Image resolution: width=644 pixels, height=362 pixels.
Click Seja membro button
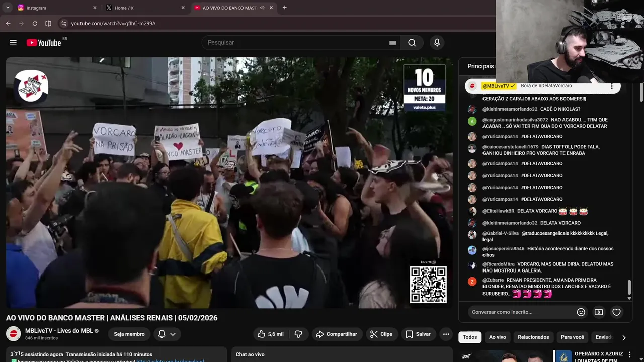[x=129, y=334]
